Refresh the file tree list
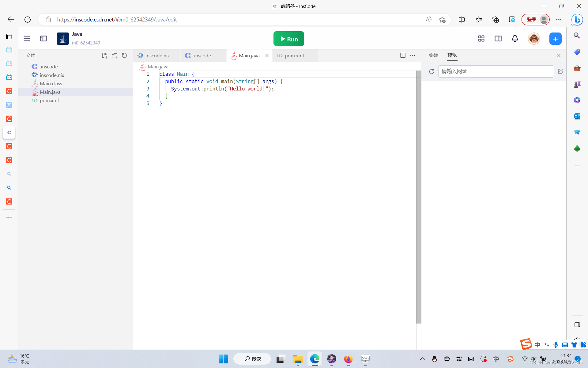The height and width of the screenshot is (368, 588). click(x=124, y=56)
